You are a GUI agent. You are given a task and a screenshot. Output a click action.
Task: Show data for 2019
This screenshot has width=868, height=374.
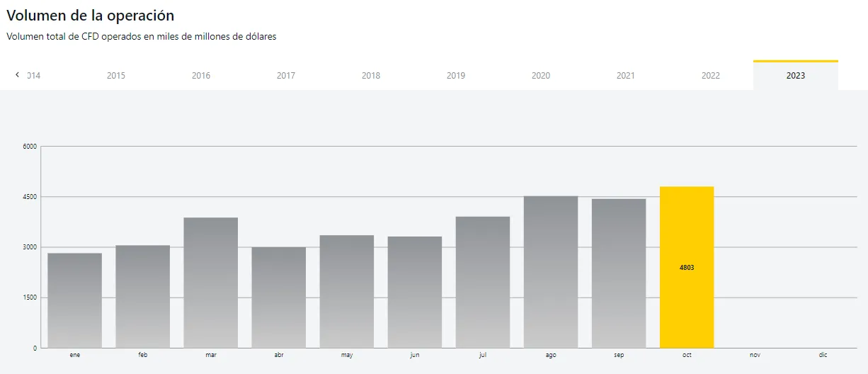coord(456,76)
